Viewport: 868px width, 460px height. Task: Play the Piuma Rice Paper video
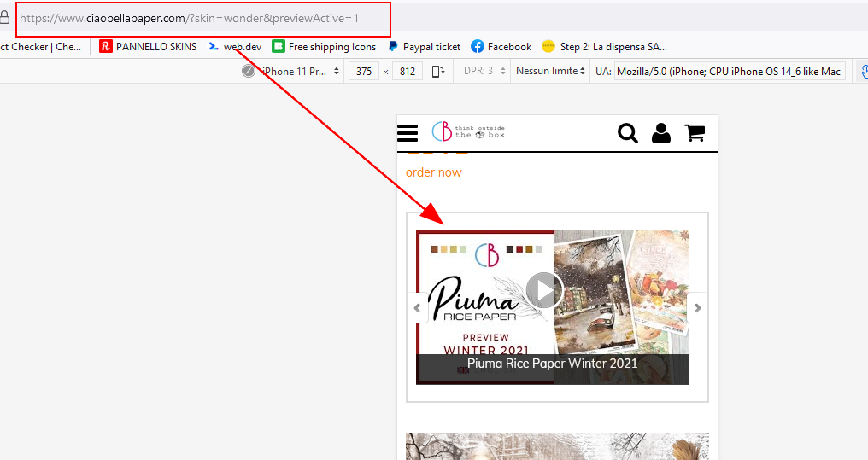pos(544,291)
